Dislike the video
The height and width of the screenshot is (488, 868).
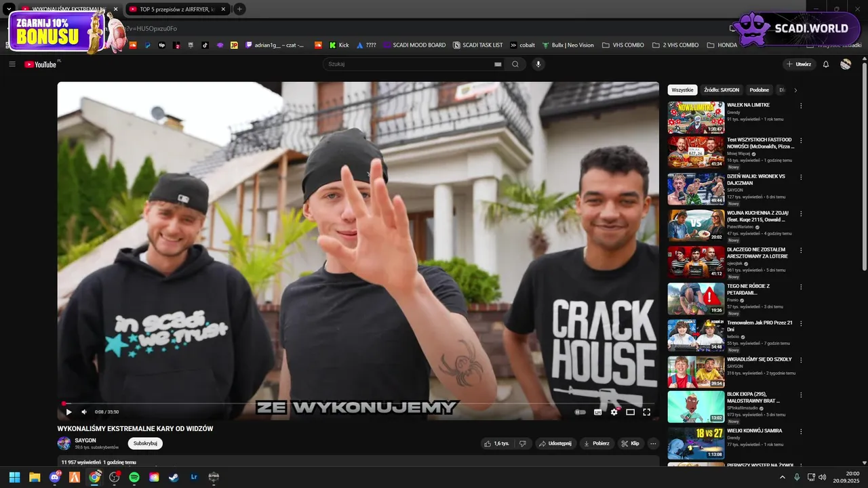pyautogui.click(x=522, y=443)
